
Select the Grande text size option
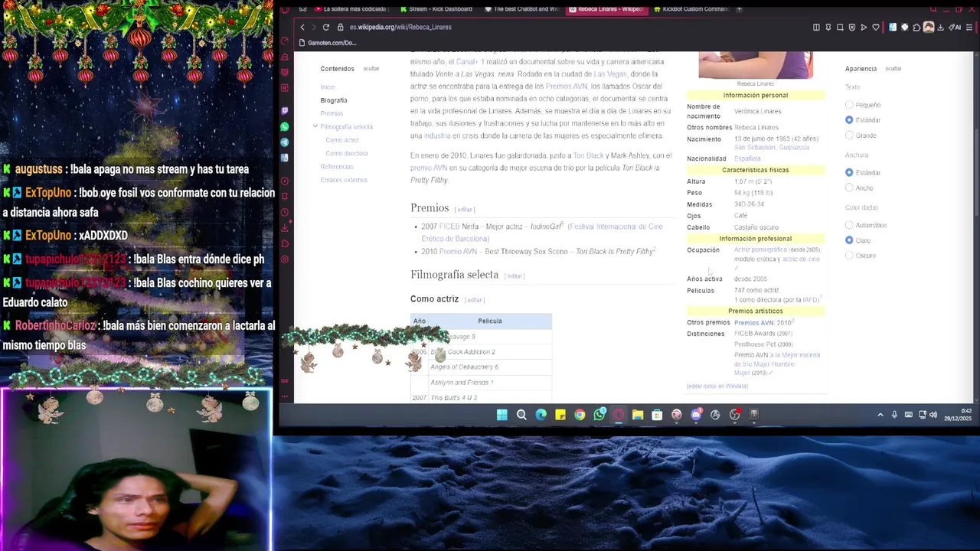849,135
